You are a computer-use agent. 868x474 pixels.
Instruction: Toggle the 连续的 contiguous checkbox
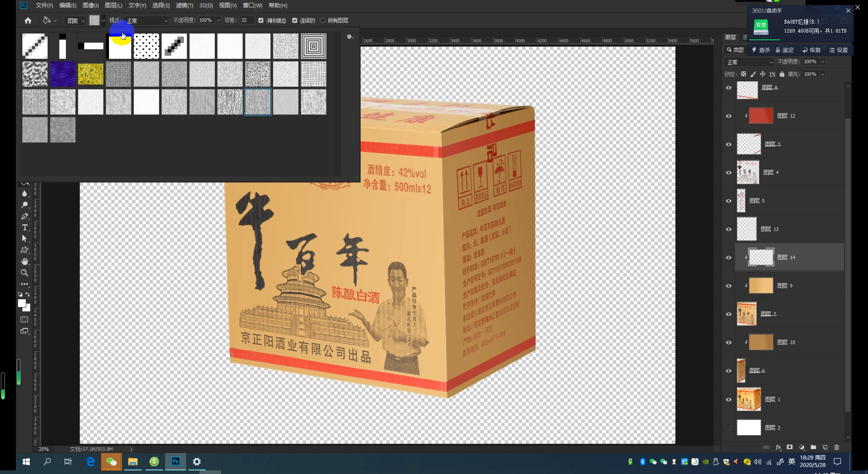pos(295,20)
